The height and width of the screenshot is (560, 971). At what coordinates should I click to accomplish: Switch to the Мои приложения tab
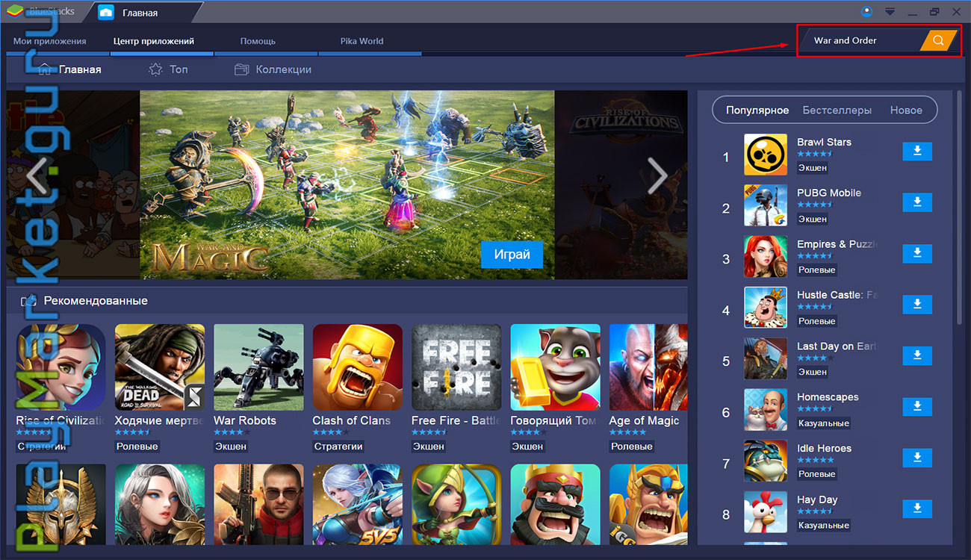tap(50, 41)
